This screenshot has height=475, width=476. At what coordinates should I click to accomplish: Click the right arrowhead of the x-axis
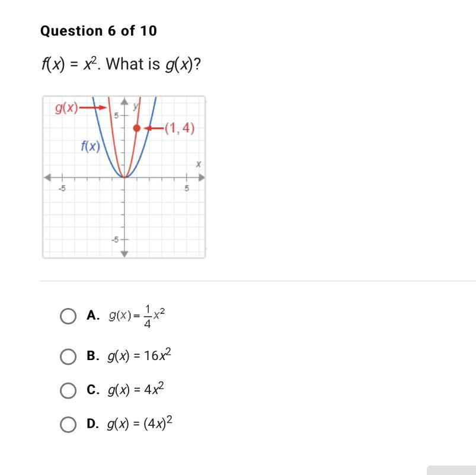pos(202,178)
